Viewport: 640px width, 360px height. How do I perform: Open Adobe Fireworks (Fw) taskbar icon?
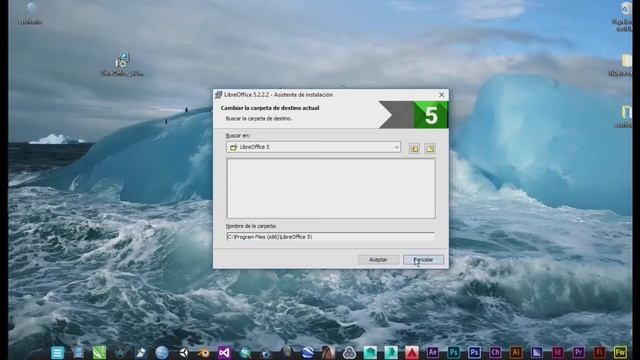pyautogui.click(x=620, y=352)
